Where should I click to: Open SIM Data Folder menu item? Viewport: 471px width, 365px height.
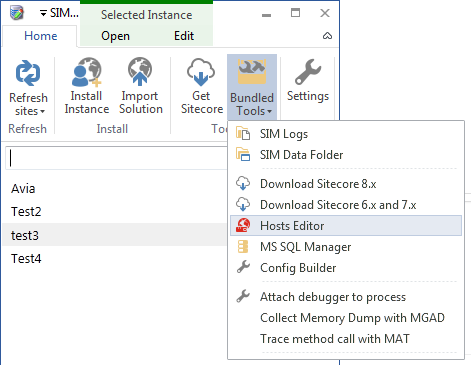pyautogui.click(x=346, y=155)
